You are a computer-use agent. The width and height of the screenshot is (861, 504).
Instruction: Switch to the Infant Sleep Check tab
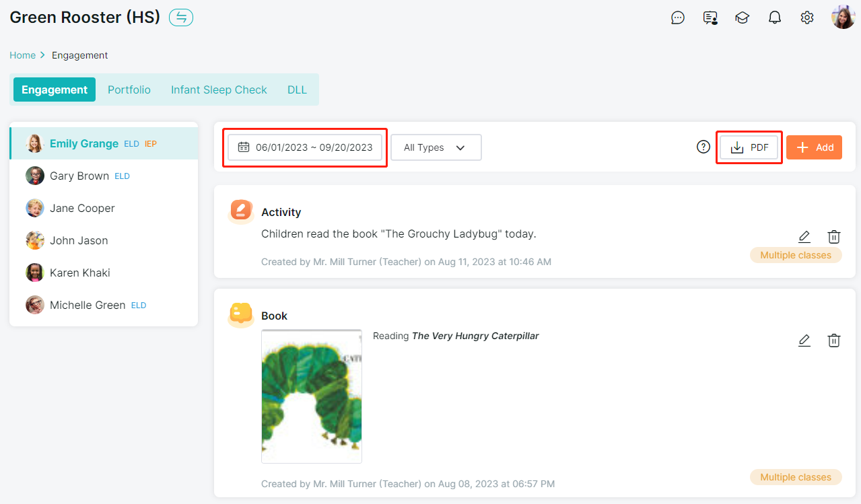coord(219,89)
